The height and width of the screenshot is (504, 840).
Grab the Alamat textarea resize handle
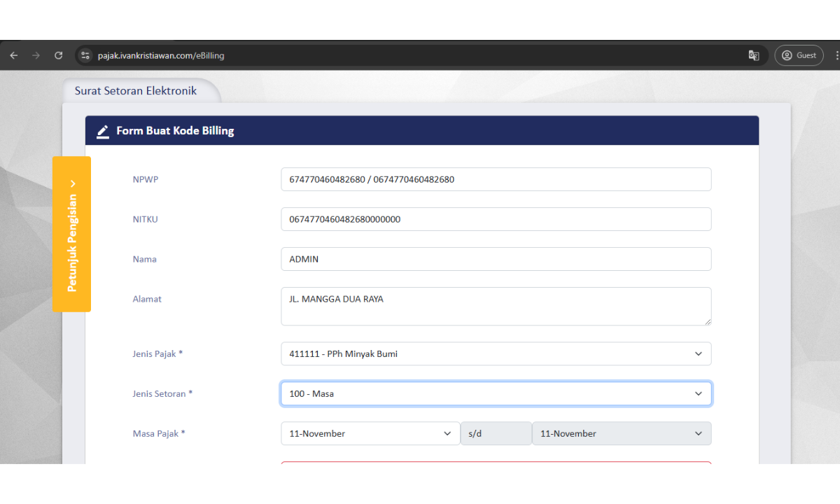click(708, 322)
